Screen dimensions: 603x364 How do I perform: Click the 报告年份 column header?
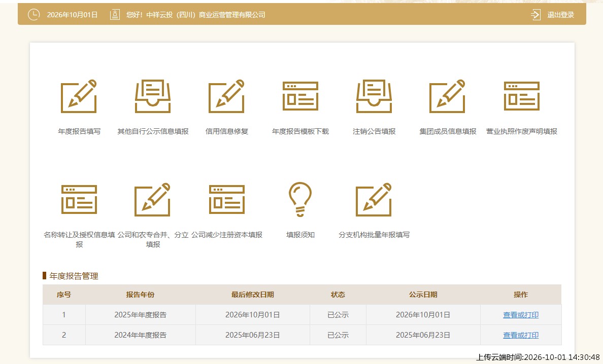pos(141,295)
